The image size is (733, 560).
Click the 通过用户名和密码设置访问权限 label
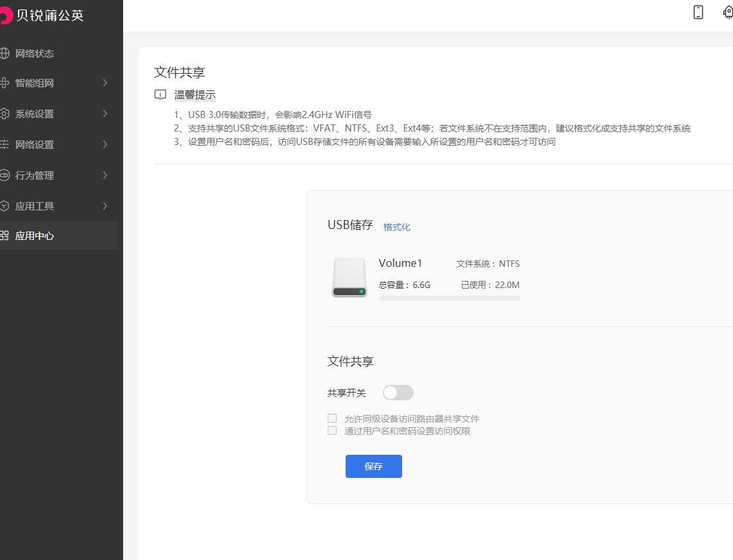(x=407, y=431)
